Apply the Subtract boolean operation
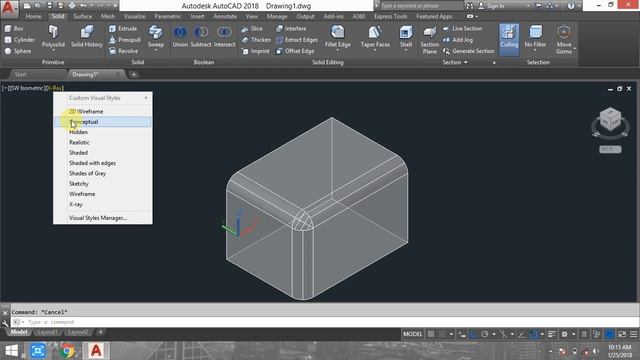 click(201, 37)
